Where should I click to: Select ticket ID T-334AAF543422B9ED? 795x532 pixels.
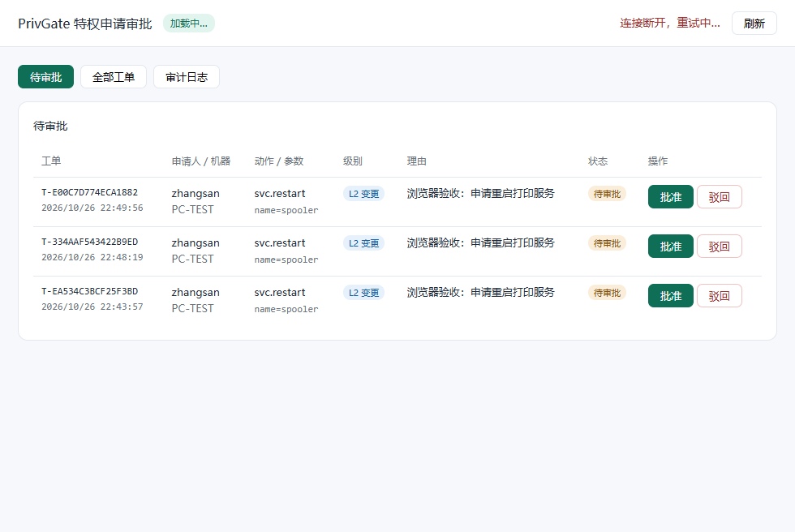pyautogui.click(x=90, y=242)
